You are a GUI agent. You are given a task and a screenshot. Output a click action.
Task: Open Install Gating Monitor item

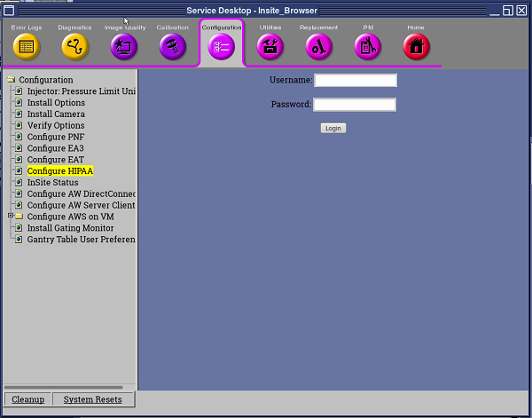click(70, 228)
